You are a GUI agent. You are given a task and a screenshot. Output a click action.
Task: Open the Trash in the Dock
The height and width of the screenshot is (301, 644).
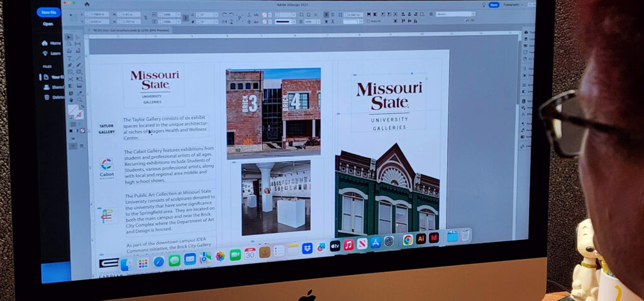point(465,236)
